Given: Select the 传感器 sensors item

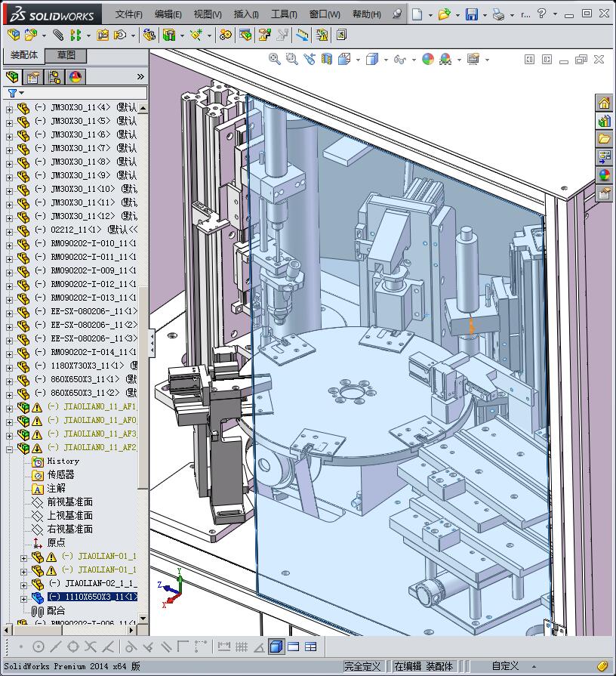Looking at the screenshot, I should (60, 474).
